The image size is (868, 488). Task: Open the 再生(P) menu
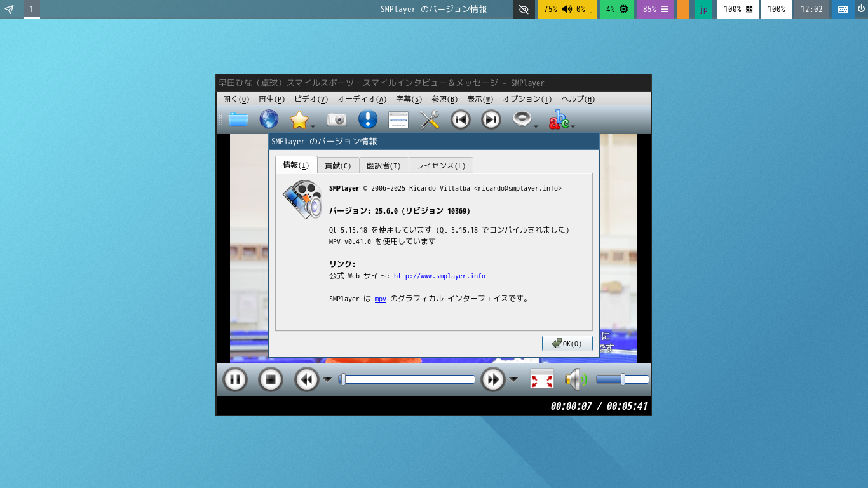pos(272,99)
